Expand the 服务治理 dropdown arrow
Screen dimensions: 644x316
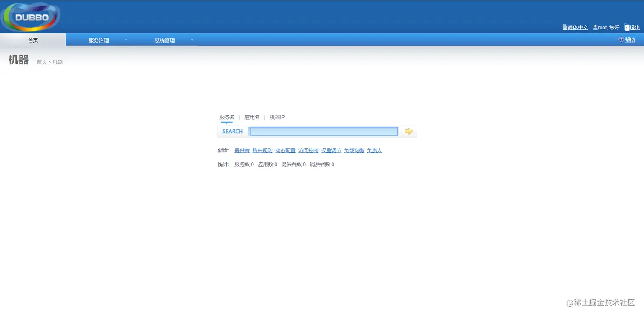(126, 40)
